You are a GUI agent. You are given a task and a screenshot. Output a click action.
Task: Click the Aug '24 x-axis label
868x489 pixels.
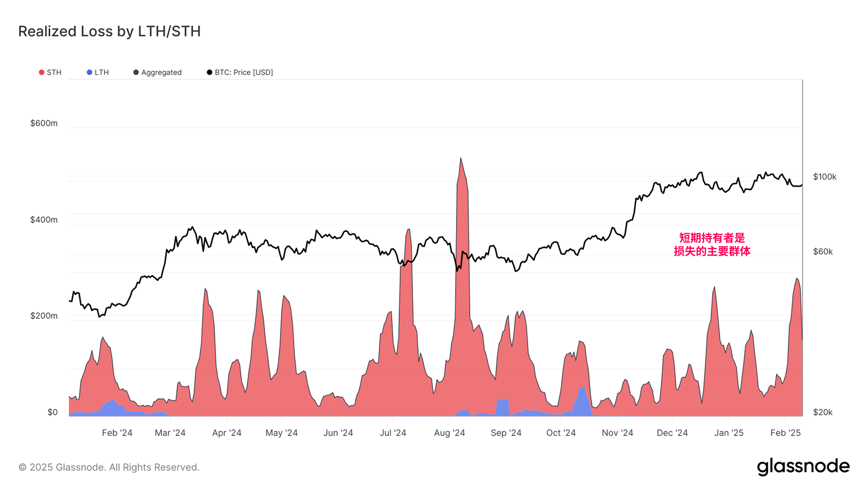point(449,433)
